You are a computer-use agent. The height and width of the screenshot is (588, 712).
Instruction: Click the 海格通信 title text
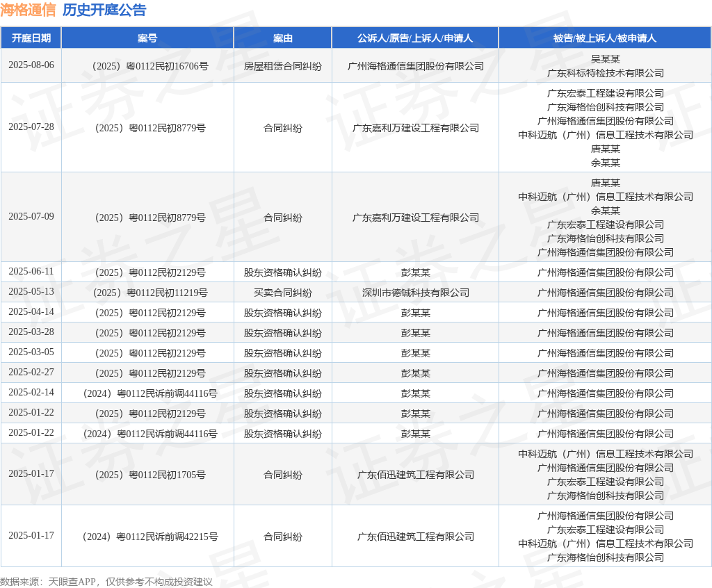28,10
